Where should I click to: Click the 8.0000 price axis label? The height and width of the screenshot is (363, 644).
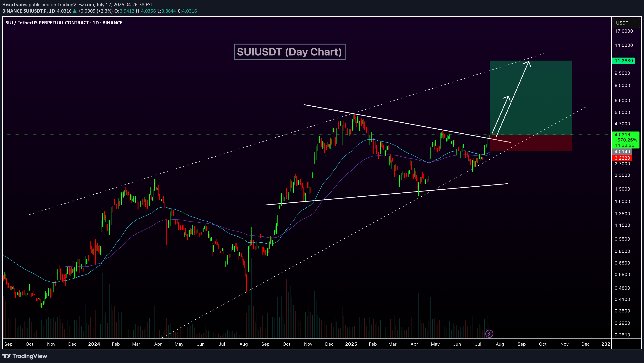tap(622, 85)
